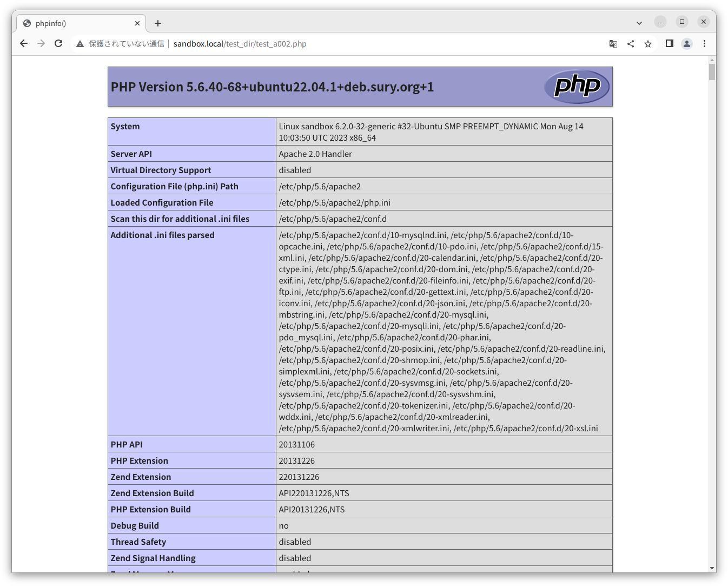
Task: Share this page via the share icon
Action: point(630,44)
